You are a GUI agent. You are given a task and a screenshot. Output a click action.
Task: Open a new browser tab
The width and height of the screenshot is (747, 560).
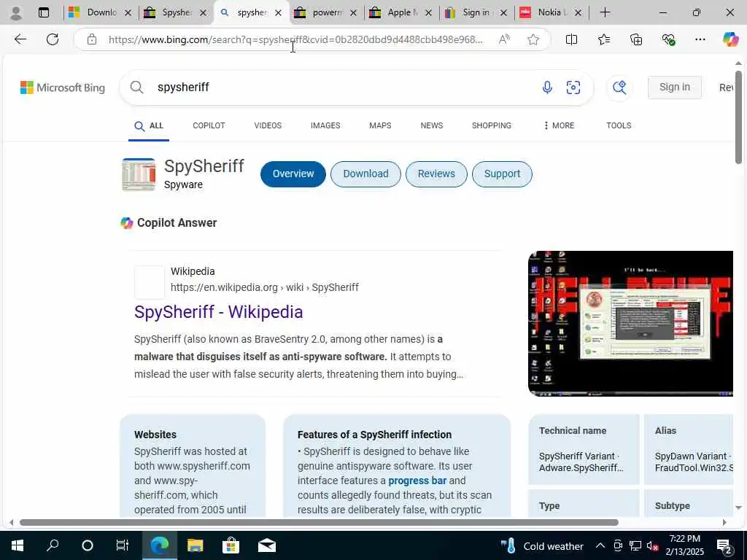pyautogui.click(x=605, y=12)
